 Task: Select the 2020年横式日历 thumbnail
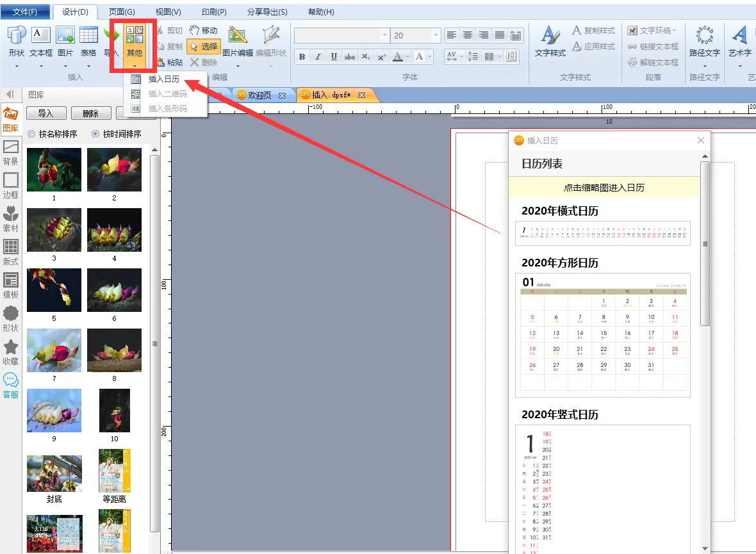pyautogui.click(x=603, y=233)
